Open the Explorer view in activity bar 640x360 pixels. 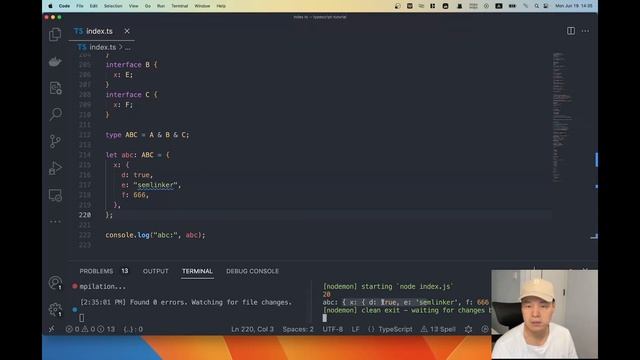(55, 34)
